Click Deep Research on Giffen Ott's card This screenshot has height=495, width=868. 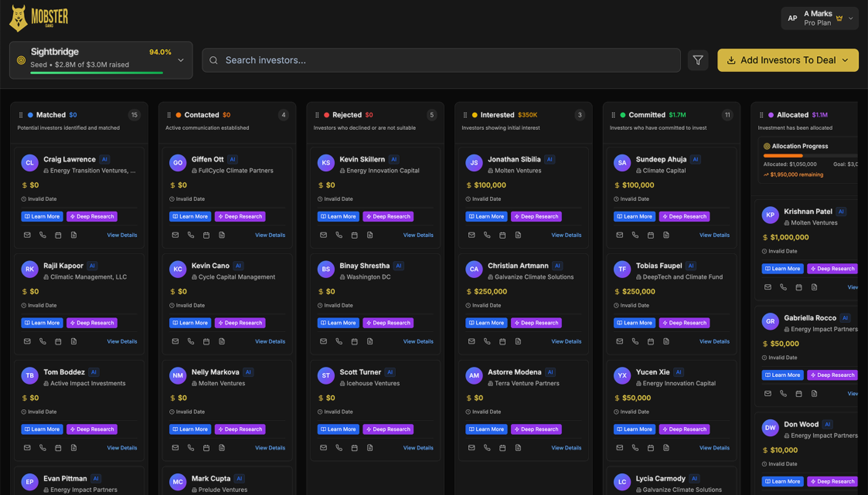coord(240,216)
